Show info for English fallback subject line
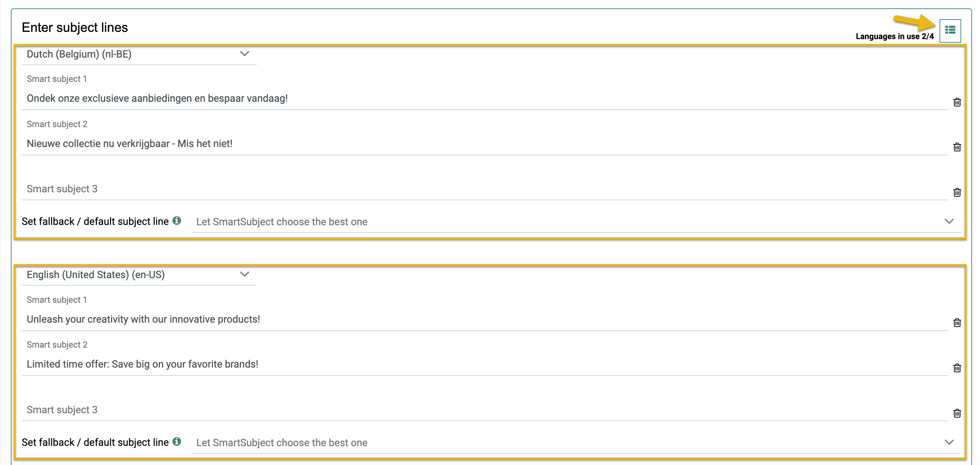The image size is (980, 465). (x=176, y=441)
